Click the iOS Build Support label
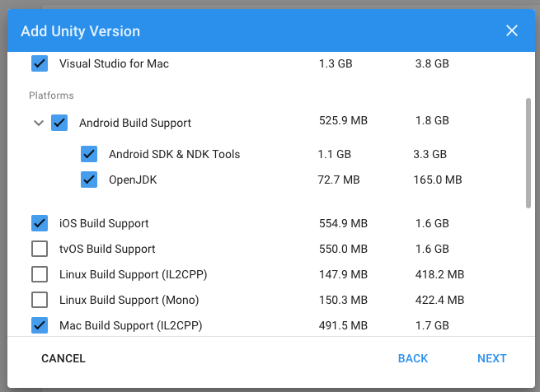This screenshot has width=540, height=392. 104,223
